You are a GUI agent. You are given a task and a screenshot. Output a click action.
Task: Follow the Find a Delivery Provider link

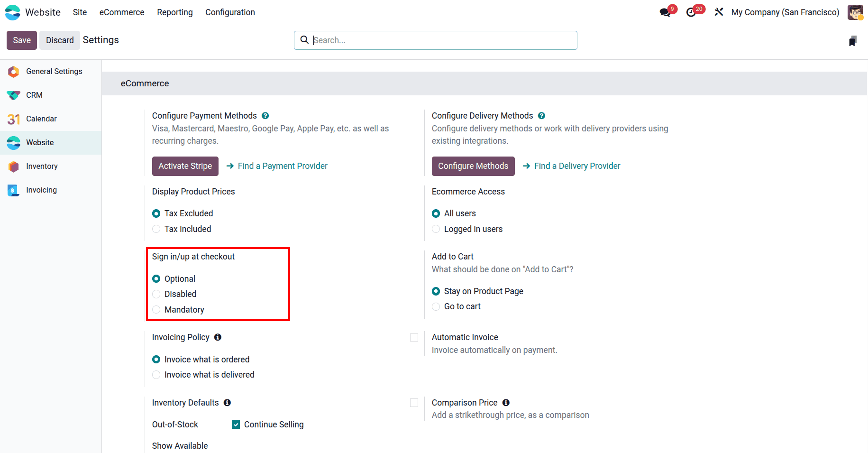pyautogui.click(x=577, y=166)
